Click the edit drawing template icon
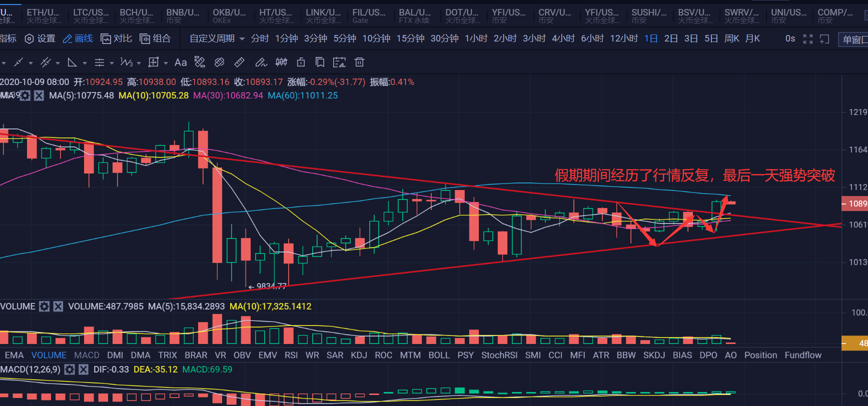 pyautogui.click(x=339, y=62)
